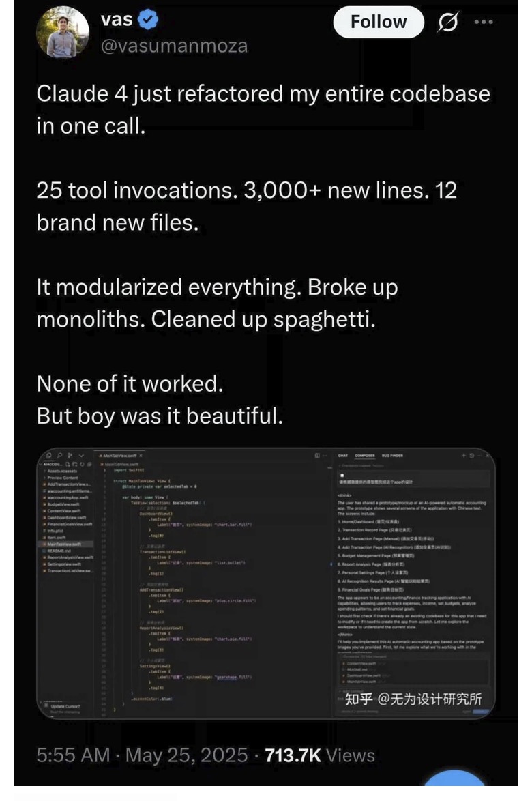Screen dimensions: 532x801
Task: Open the vas profile avatar
Action: coord(62,33)
